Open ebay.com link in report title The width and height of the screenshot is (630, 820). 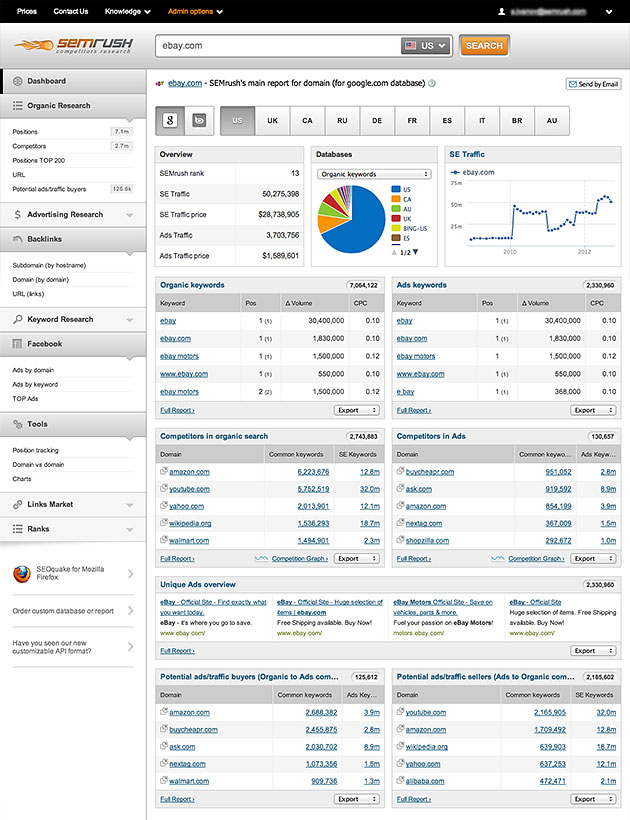tap(185, 83)
